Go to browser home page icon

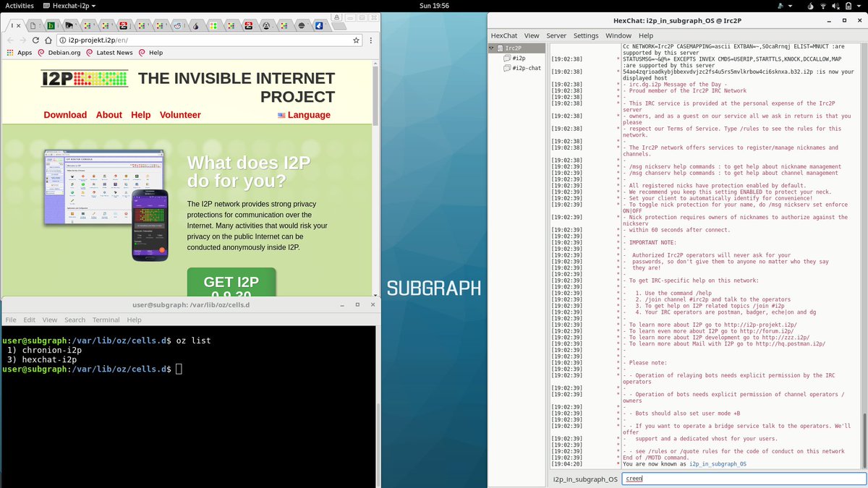[48, 40]
